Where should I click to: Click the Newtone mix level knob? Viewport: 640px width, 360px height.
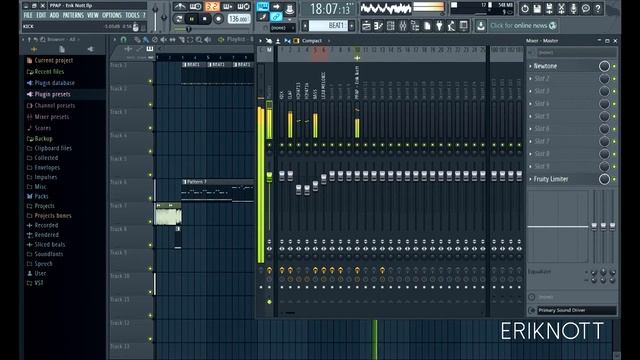click(604, 66)
